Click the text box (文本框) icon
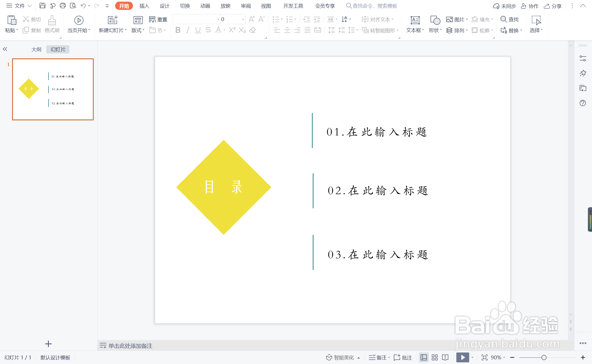The height and width of the screenshot is (364, 592). [x=415, y=20]
